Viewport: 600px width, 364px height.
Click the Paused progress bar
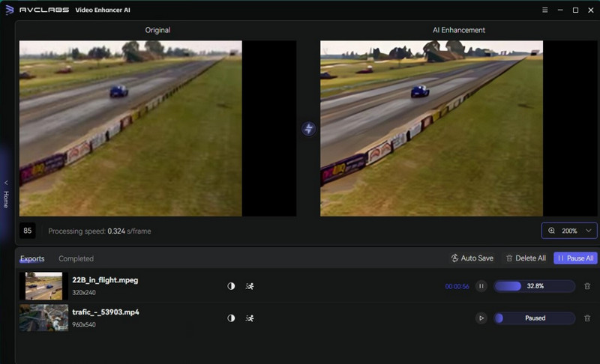pyautogui.click(x=534, y=318)
